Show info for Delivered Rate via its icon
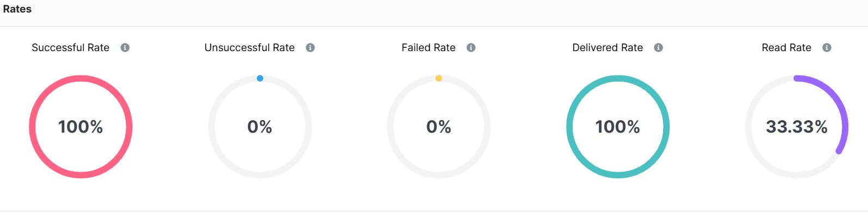The height and width of the screenshot is (218, 868). pos(658,48)
